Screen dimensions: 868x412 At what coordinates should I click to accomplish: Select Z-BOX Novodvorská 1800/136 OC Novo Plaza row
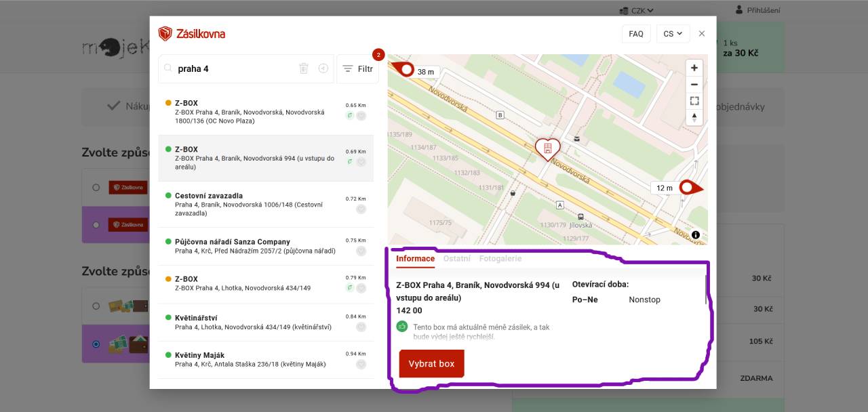[266, 112]
